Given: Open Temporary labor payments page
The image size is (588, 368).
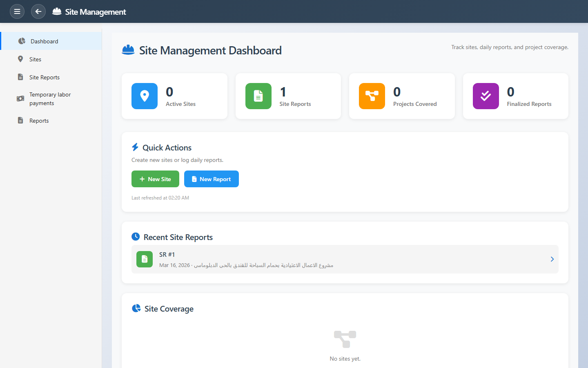Looking at the screenshot, I should pyautogui.click(x=50, y=99).
